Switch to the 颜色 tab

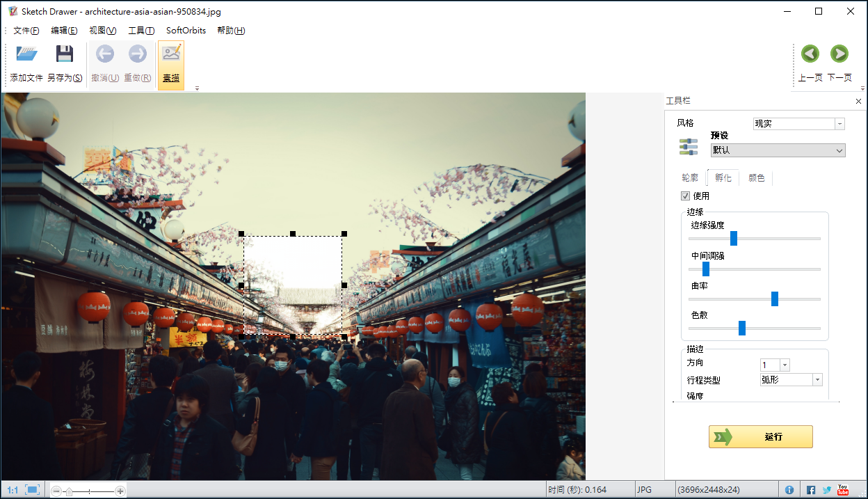(756, 178)
